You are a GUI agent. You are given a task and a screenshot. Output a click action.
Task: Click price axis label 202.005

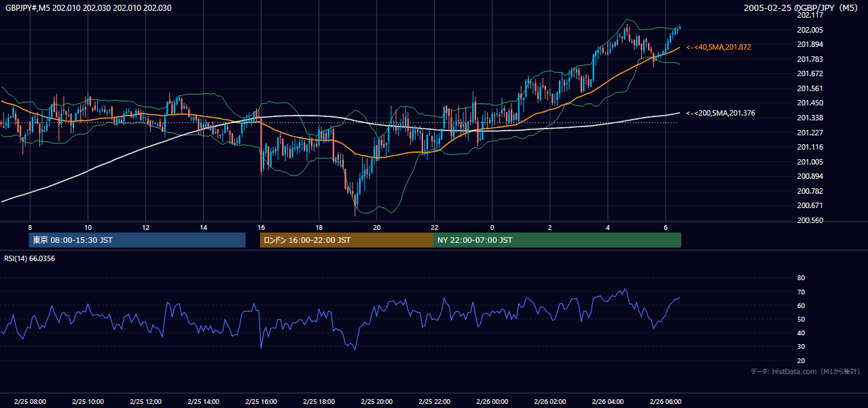coord(810,30)
